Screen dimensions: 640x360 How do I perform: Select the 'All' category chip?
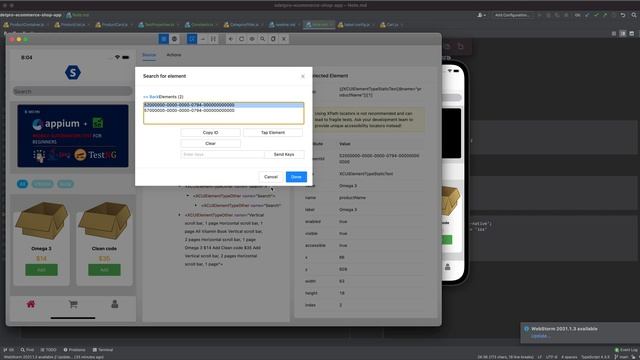[22, 184]
